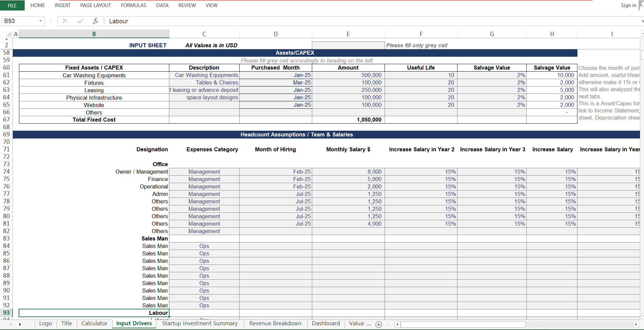
Task: Switch to the Dashboard sheet tab
Action: click(326, 323)
